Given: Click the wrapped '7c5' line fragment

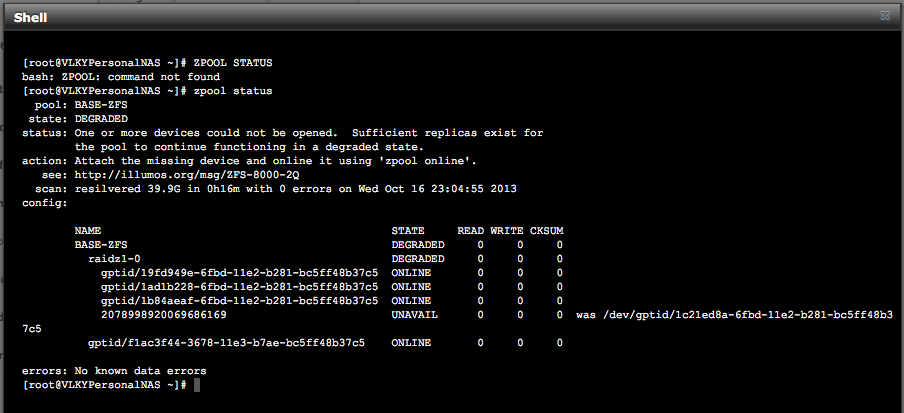Looking at the screenshot, I should point(32,329).
